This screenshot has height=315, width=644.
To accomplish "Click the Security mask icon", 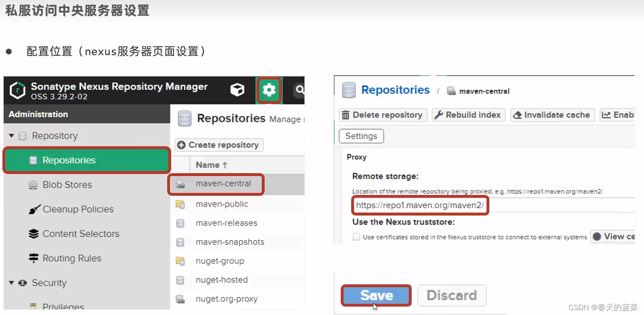I will 23,283.
